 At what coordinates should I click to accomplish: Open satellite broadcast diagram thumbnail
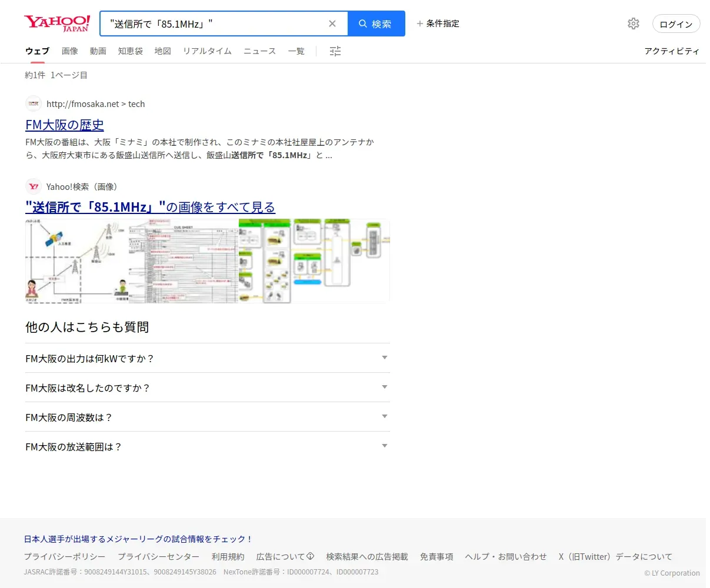pyautogui.click(x=77, y=261)
